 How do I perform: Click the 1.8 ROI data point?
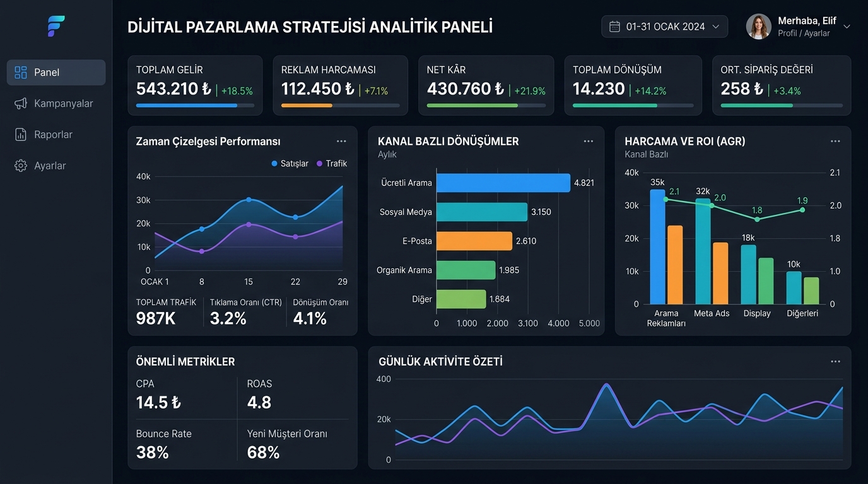pos(757,219)
